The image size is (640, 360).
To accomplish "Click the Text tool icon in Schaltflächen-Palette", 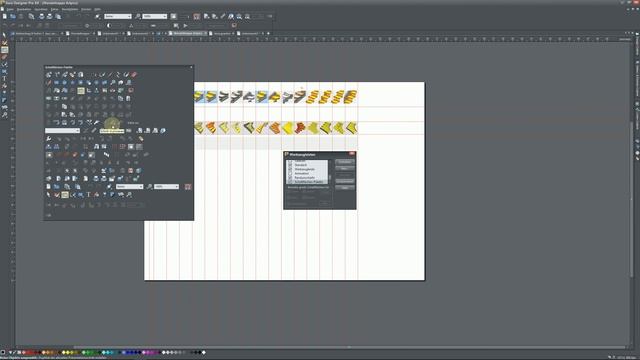I will 88,195.
